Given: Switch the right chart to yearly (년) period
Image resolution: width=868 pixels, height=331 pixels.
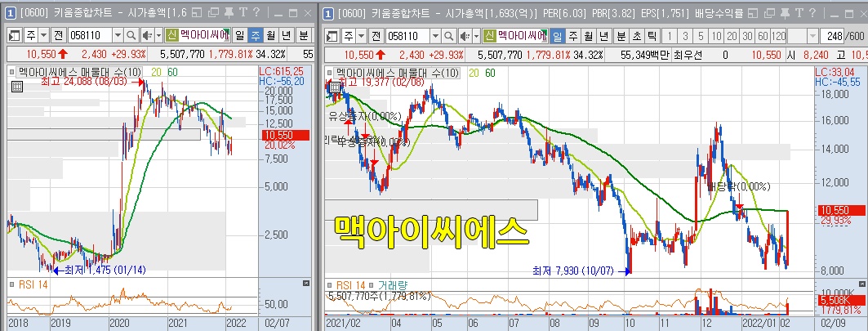Looking at the screenshot, I should tap(603, 36).
